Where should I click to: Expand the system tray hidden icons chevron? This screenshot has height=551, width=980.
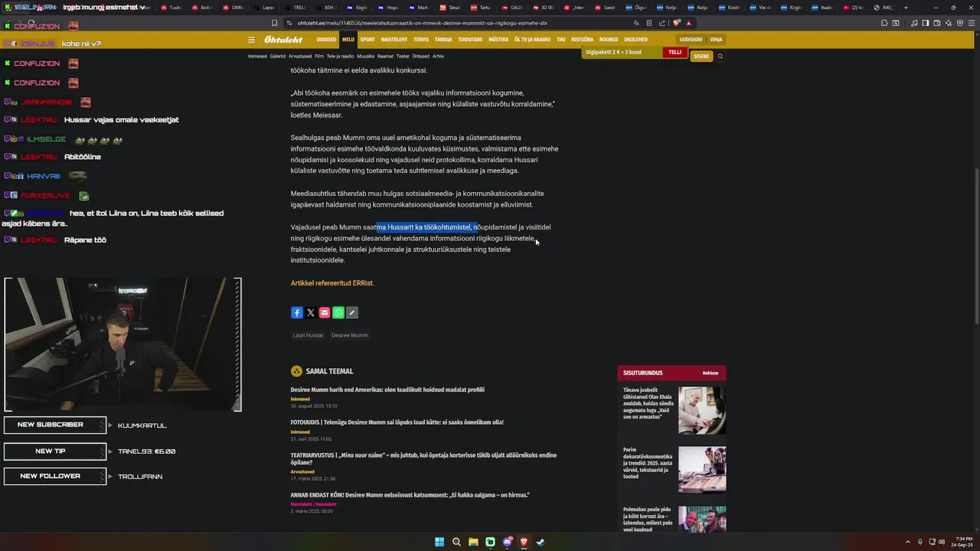coord(908,542)
